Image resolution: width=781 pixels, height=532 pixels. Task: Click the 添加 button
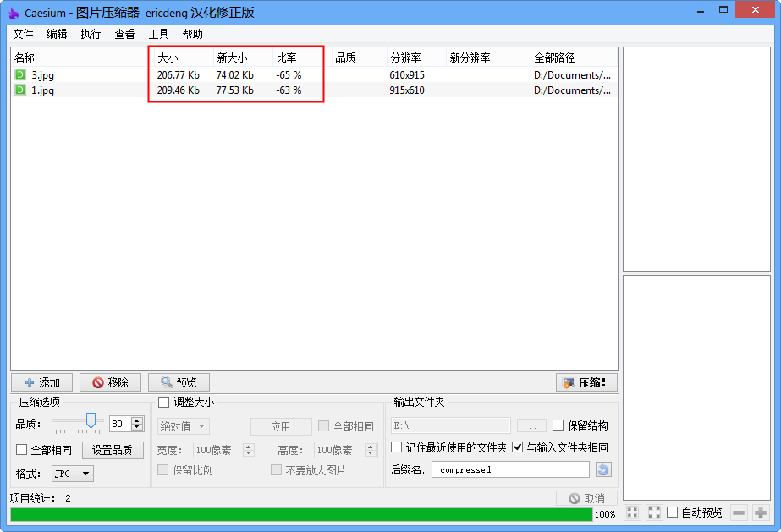41,382
